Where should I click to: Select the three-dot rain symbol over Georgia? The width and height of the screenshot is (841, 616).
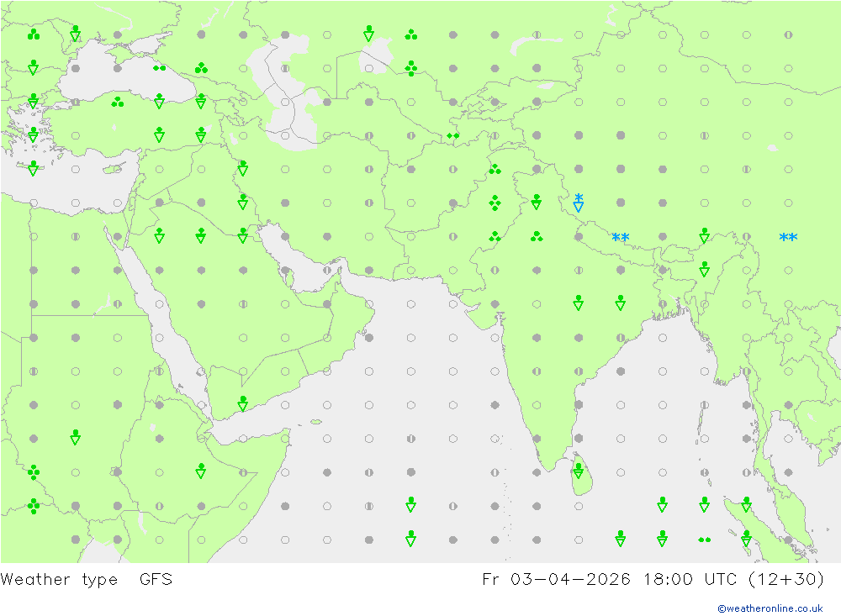201,67
